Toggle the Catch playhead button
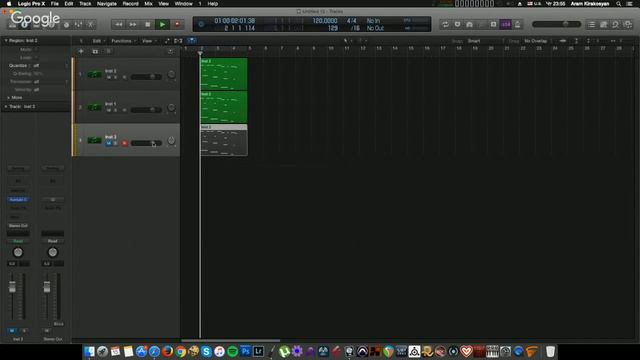This screenshot has width=640, height=360. click(x=191, y=41)
